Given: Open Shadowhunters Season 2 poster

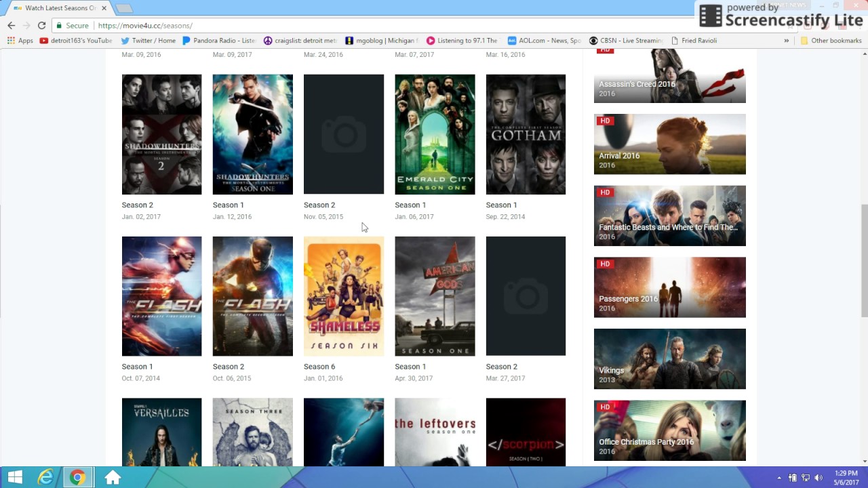Looking at the screenshot, I should click(x=161, y=134).
